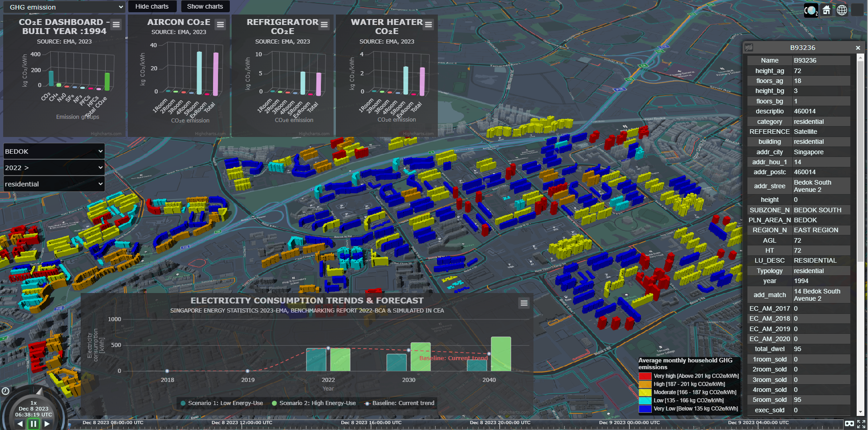868x430 pixels.
Task: Click the Aircon chart ExRoom cyan bar
Action: click(199, 73)
